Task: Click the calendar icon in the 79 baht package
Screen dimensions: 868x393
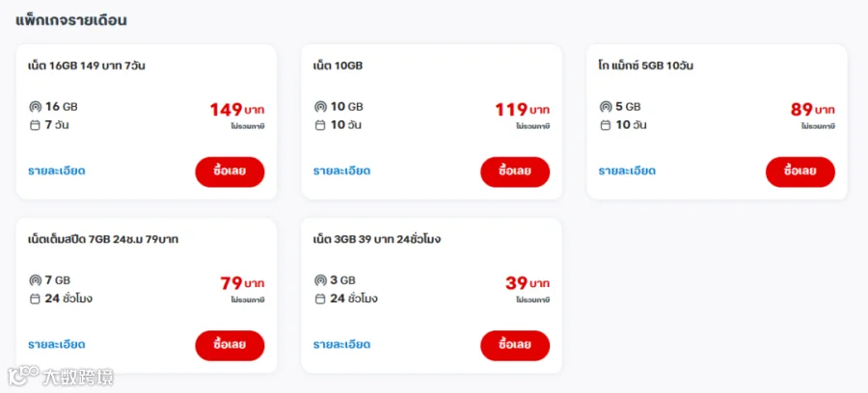Action: [x=35, y=299]
